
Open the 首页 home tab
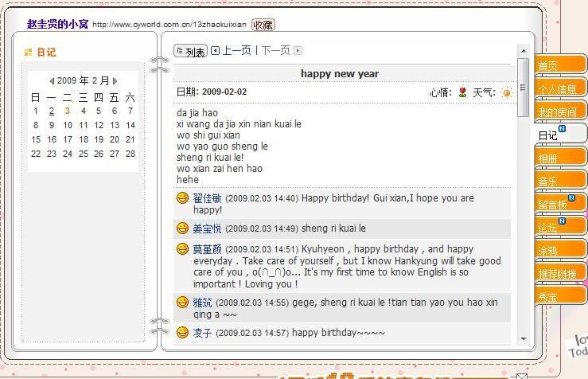[x=559, y=64]
